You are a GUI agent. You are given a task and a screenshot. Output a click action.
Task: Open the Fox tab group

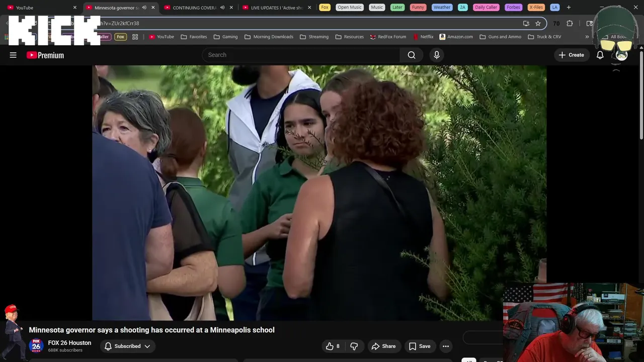325,8
